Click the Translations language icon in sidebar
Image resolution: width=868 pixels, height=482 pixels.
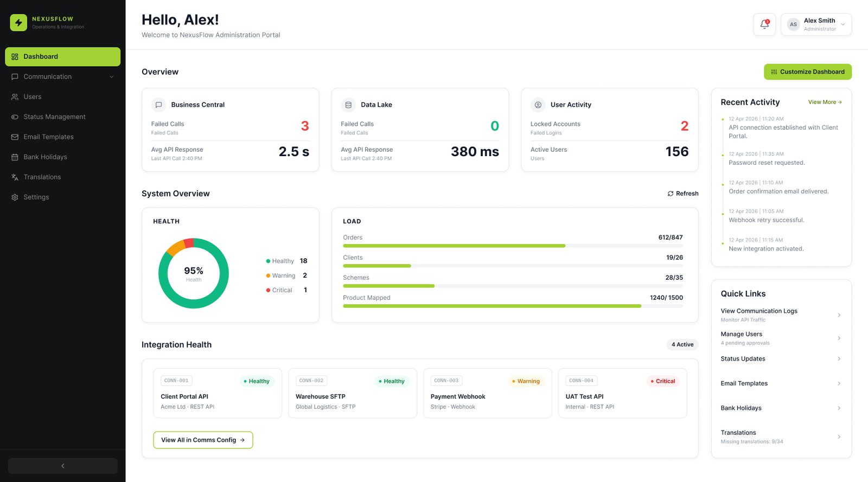click(15, 177)
